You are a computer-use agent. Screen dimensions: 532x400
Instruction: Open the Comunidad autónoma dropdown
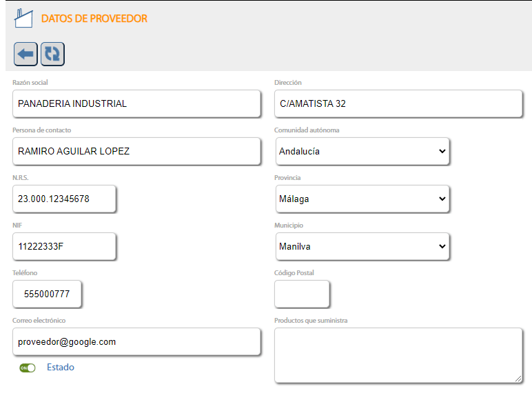click(x=362, y=152)
